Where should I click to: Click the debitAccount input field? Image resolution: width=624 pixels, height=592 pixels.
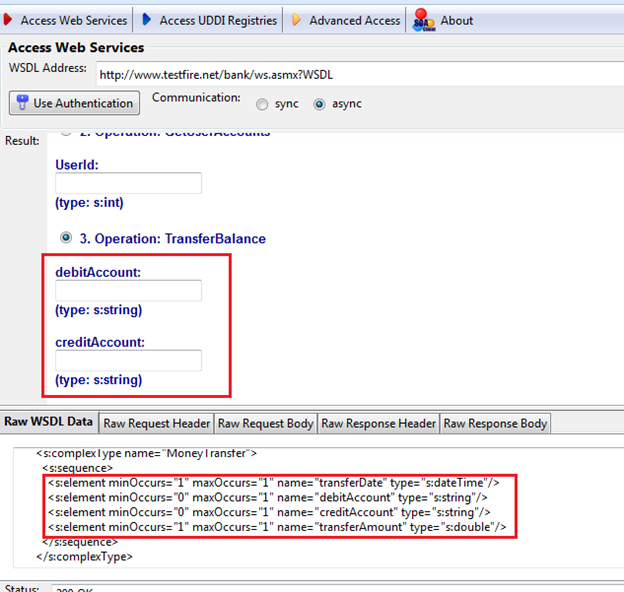pyautogui.click(x=128, y=290)
